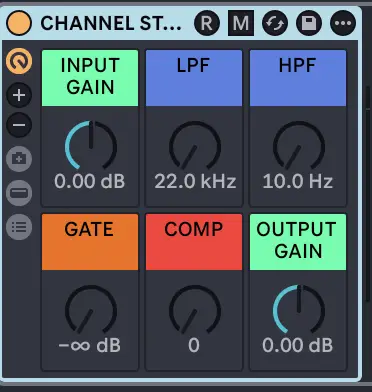Open the three-dots rack options menu

click(x=343, y=23)
